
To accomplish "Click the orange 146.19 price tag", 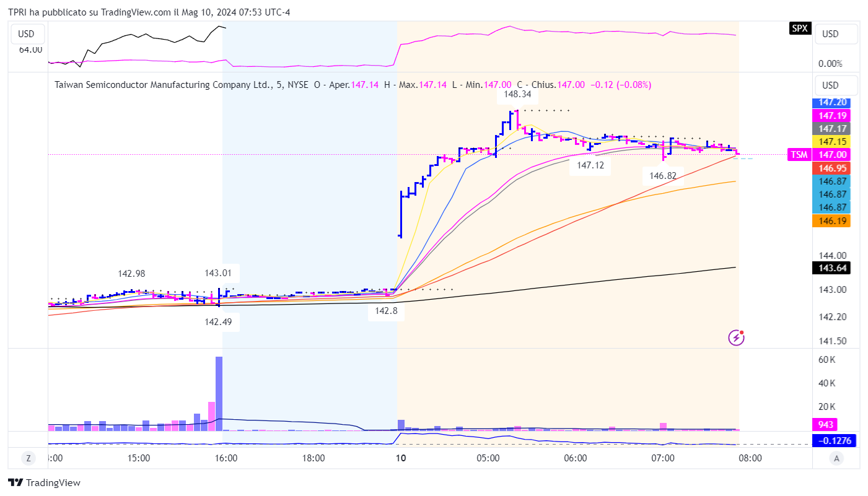I will click(x=831, y=220).
